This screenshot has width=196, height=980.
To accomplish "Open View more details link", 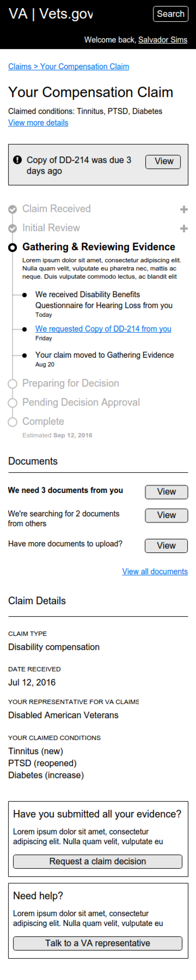I will click(x=38, y=123).
